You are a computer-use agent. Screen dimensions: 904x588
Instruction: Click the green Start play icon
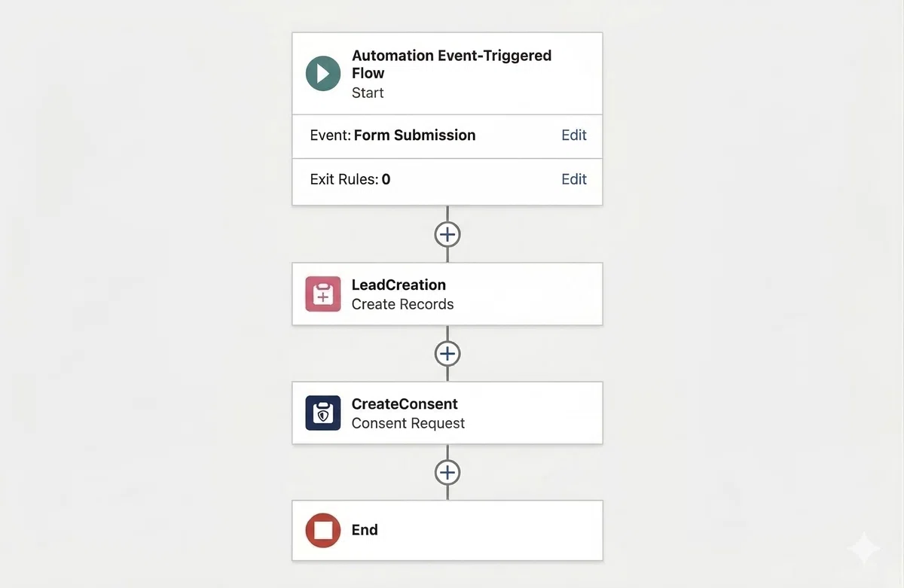click(x=323, y=73)
